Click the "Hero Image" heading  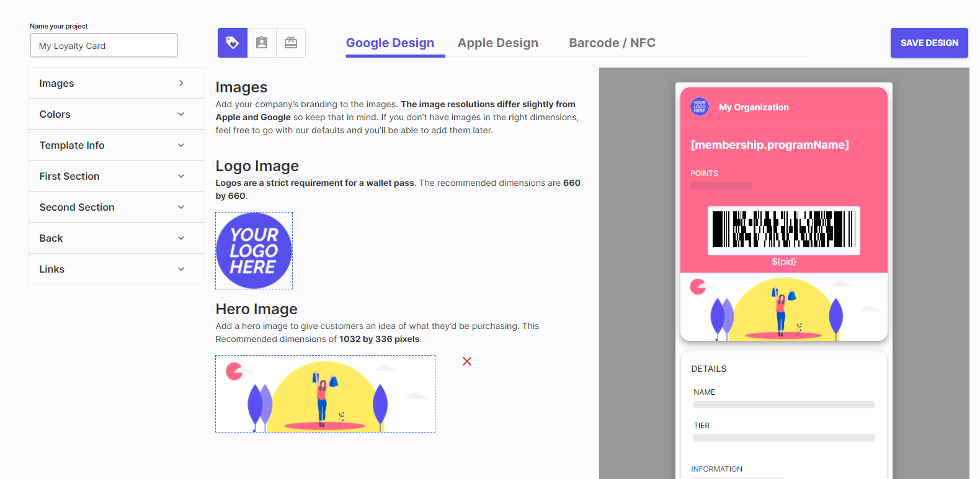click(257, 309)
